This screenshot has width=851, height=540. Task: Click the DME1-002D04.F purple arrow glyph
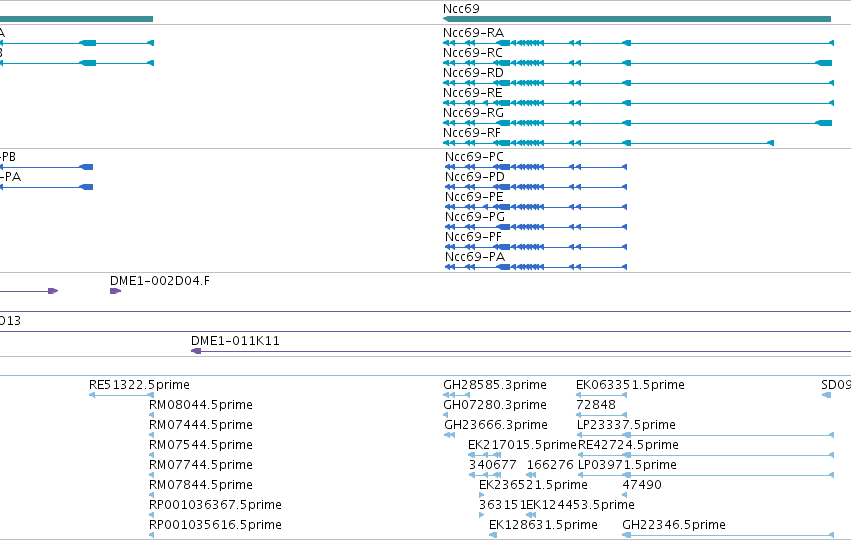[115, 291]
